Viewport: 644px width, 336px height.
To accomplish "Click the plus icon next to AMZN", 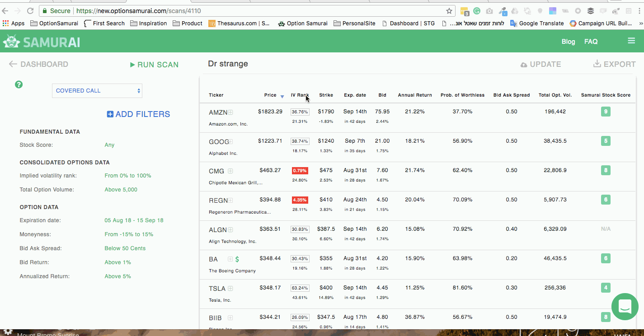I will coord(230,112).
